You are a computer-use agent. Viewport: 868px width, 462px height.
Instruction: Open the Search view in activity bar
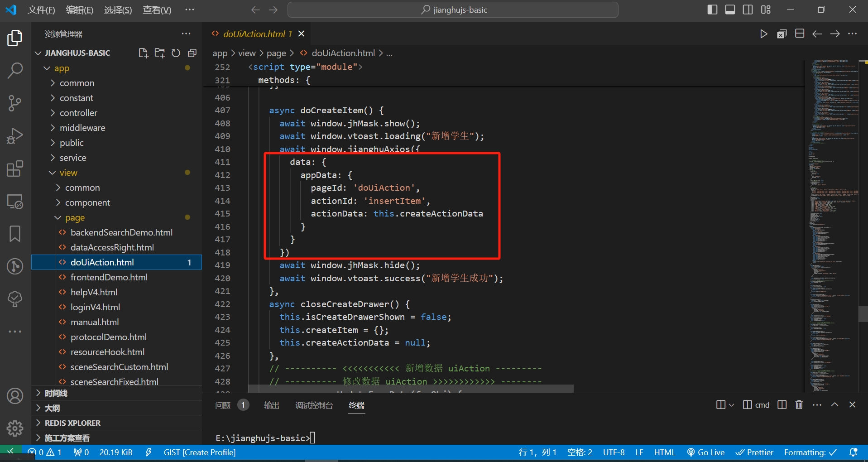(15, 71)
